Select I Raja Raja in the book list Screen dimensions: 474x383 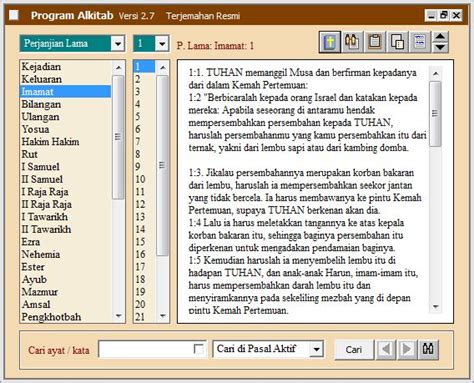click(65, 192)
